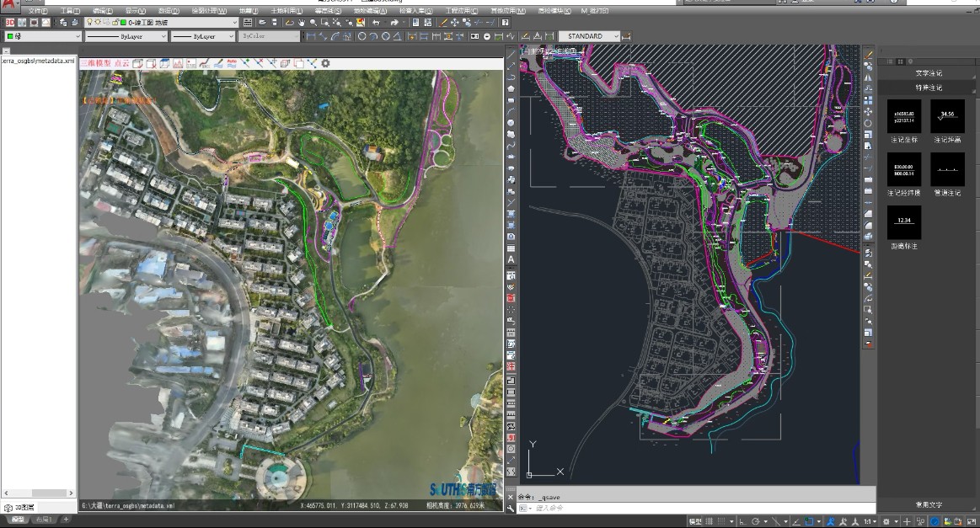Select the 注记坐标 thumbnail
The width and height of the screenshot is (980, 528).
904,116
